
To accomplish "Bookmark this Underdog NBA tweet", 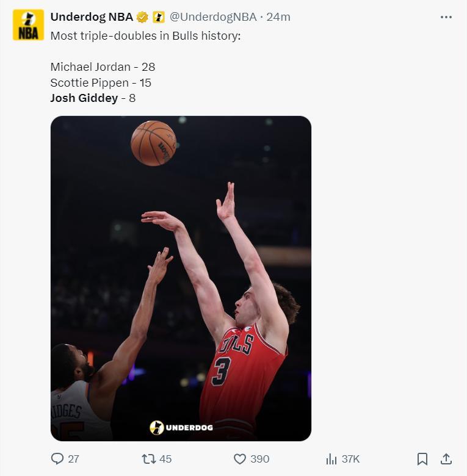I will (x=422, y=458).
